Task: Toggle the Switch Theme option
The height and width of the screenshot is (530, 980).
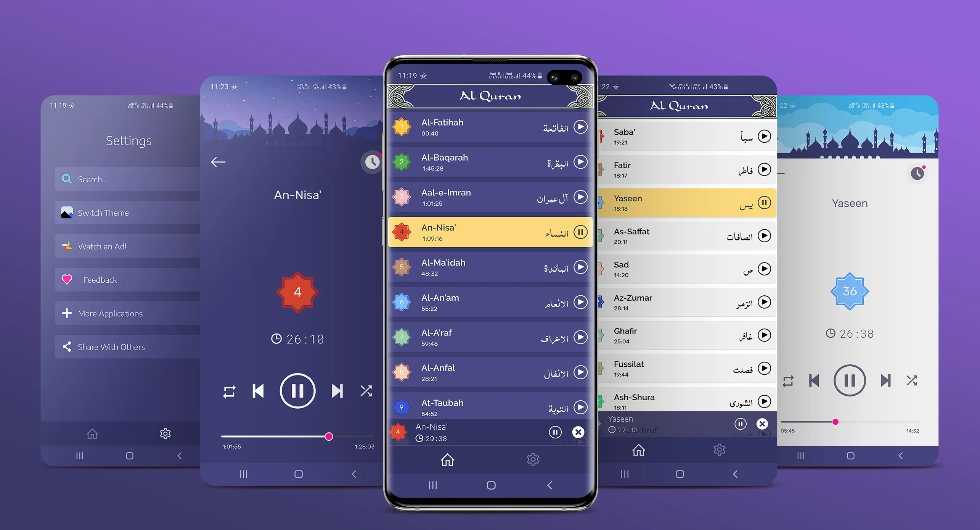Action: [119, 212]
